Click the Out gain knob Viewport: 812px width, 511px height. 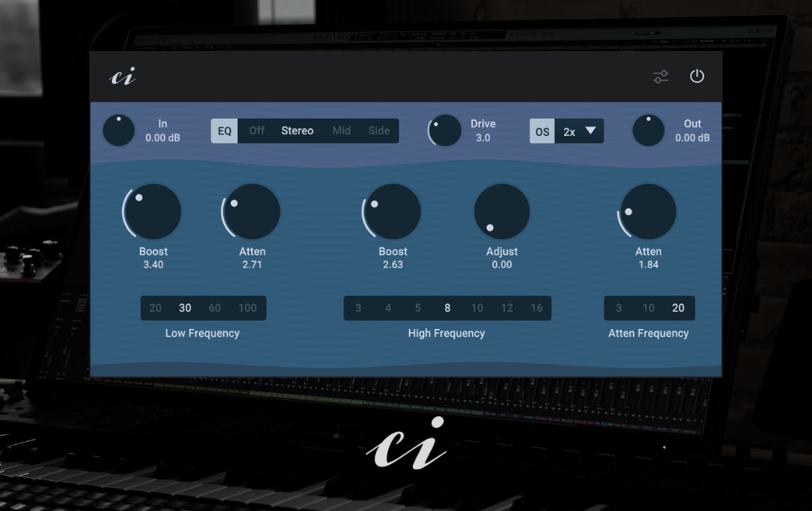pyautogui.click(x=648, y=131)
